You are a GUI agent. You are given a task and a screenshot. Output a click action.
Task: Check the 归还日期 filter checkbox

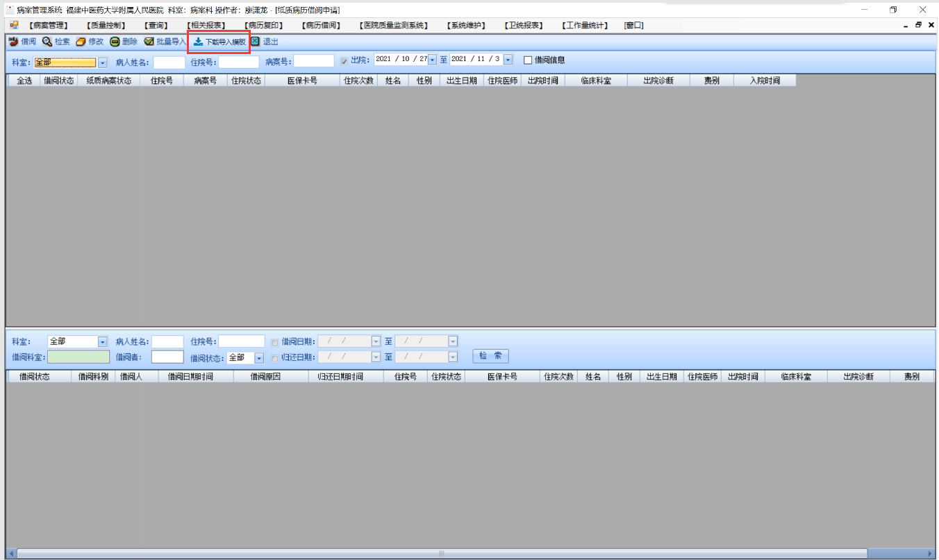click(275, 358)
